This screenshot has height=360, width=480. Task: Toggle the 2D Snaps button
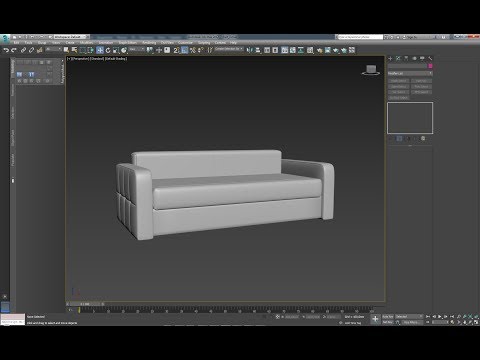click(x=176, y=50)
